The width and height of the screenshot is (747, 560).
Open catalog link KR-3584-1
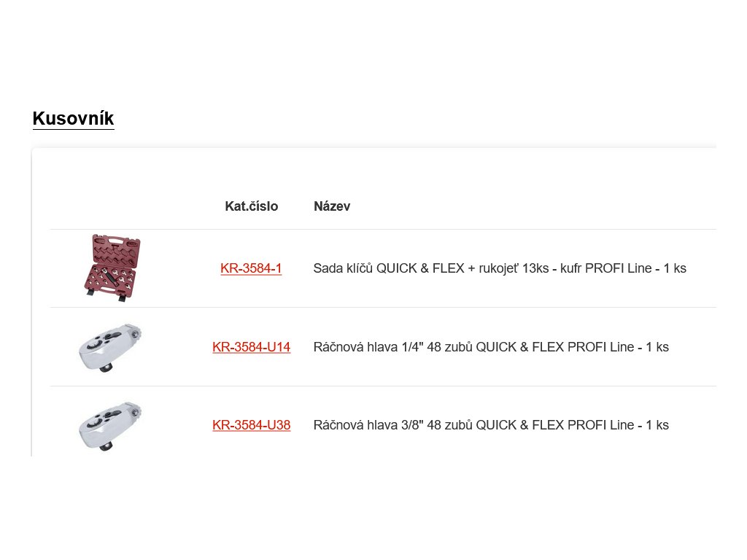(x=251, y=268)
